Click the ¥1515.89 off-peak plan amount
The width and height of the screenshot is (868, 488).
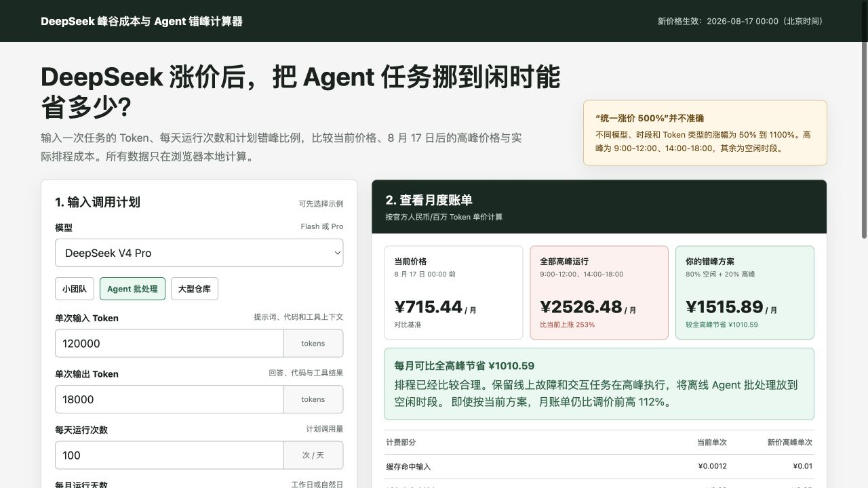coord(724,307)
